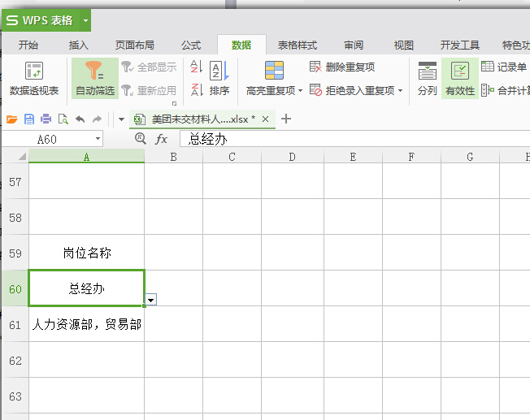This screenshot has width=530, height=420.
Task: Select column B header
Action: point(173,157)
